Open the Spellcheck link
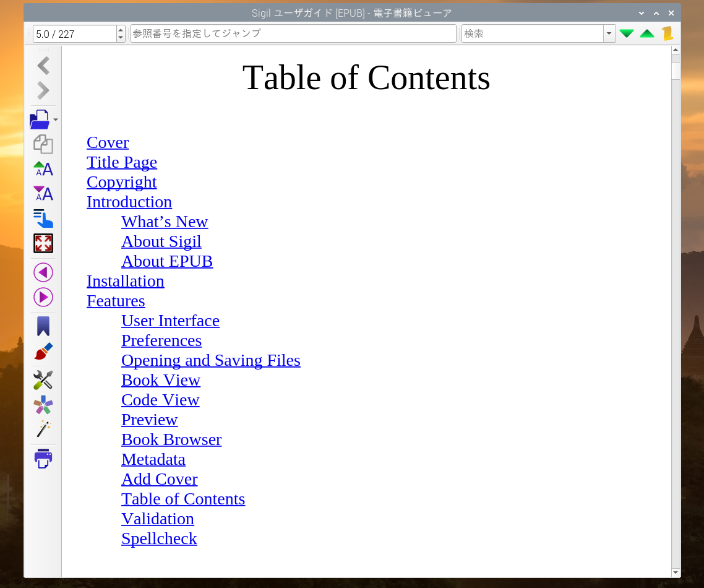This screenshot has height=588, width=704. pyautogui.click(x=159, y=538)
